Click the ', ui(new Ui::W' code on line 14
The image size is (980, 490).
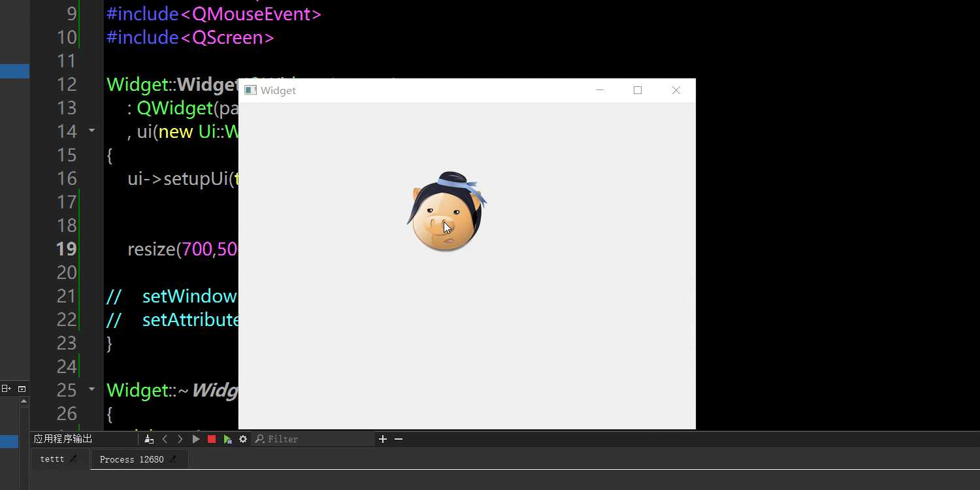click(183, 131)
